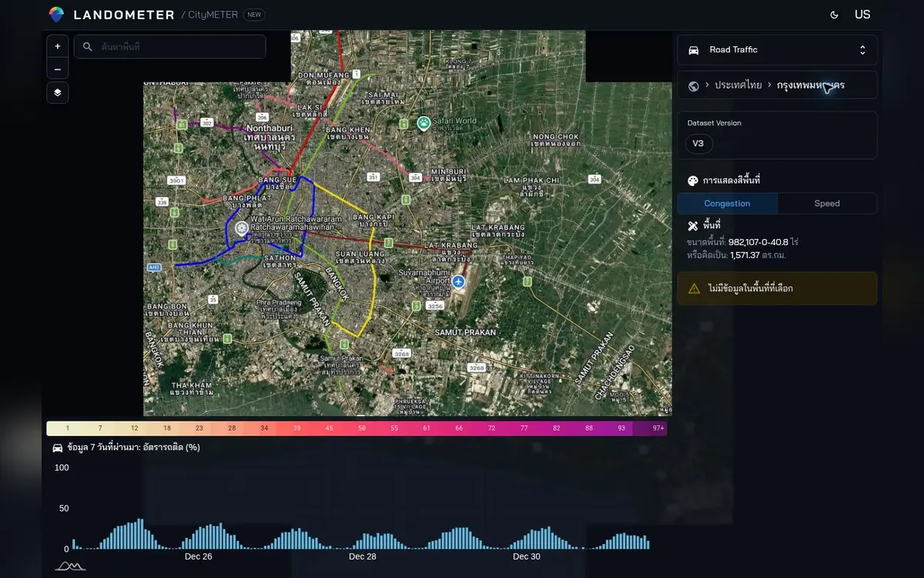This screenshot has height=578, width=924.
Task: Click the car icon on the chart title
Action: tap(58, 447)
